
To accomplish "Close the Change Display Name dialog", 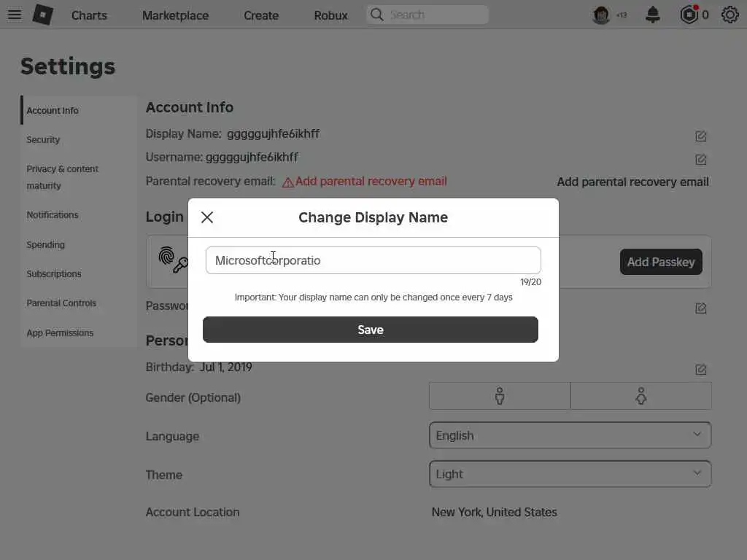I will [206, 217].
